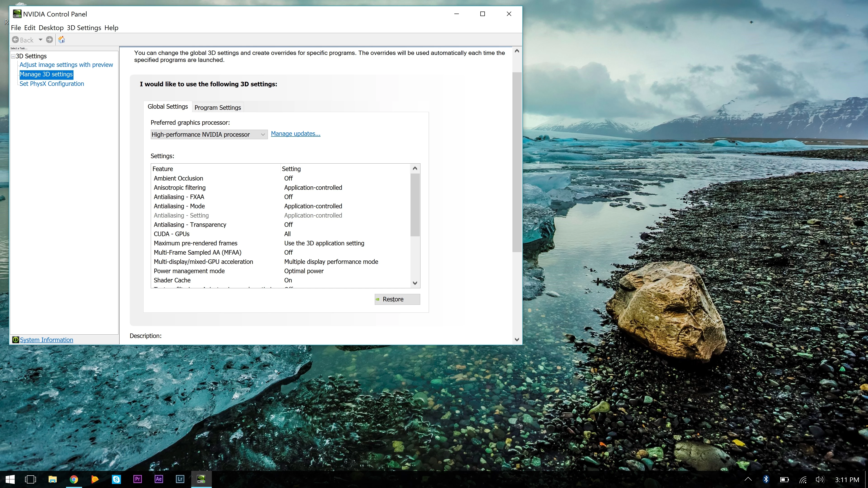
Task: Open Lightroom from taskbar
Action: (180, 479)
